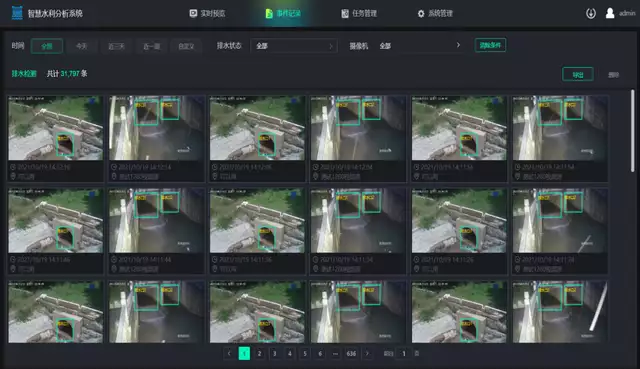Select the 排水检测 tab
Image resolution: width=640 pixels, height=369 pixels.
[24, 73]
